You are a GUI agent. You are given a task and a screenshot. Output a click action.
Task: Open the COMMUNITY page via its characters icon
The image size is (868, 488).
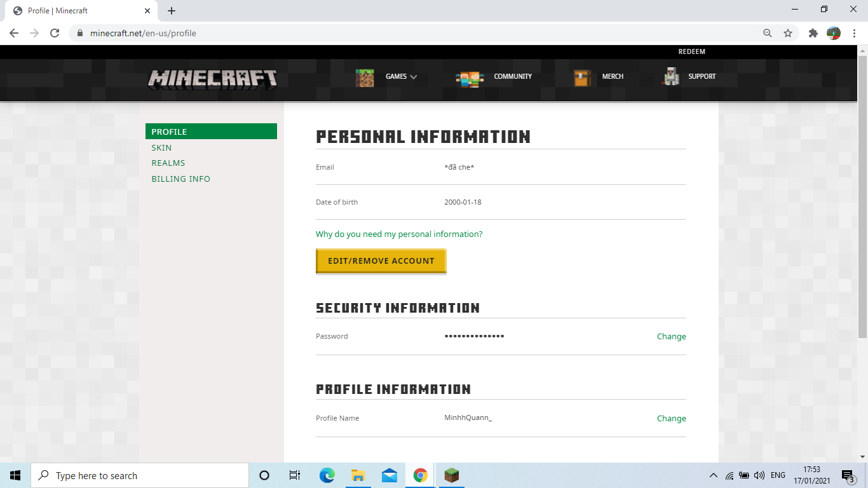(x=470, y=78)
